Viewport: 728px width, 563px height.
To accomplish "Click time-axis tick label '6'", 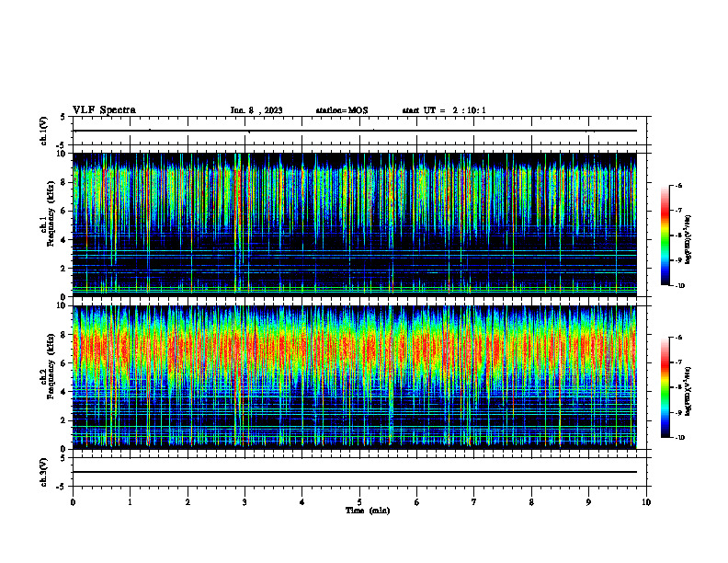I will 417,502.
